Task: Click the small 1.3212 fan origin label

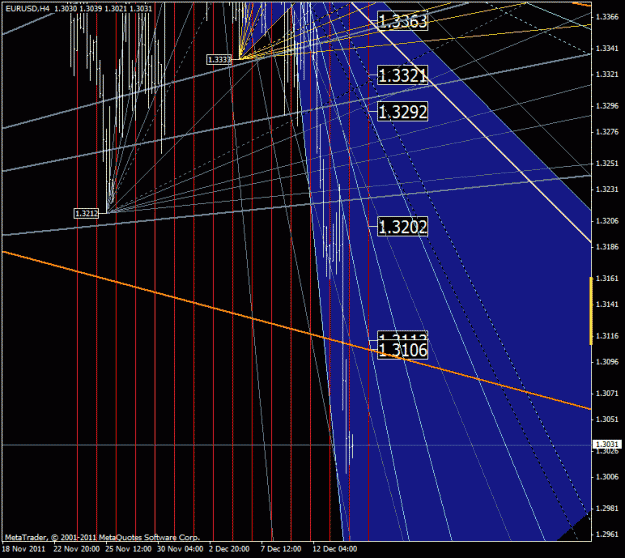Action: pyautogui.click(x=86, y=213)
